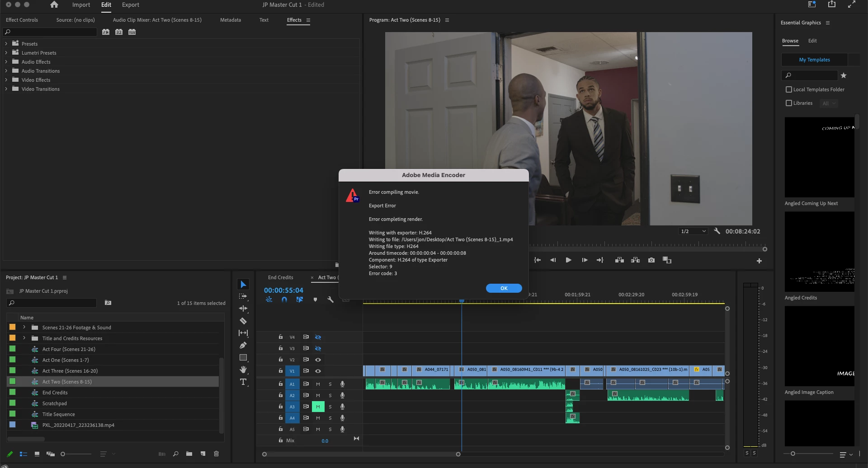The width and height of the screenshot is (868, 468).
Task: Open playback resolution 1/2 dropdown
Action: 693,231
